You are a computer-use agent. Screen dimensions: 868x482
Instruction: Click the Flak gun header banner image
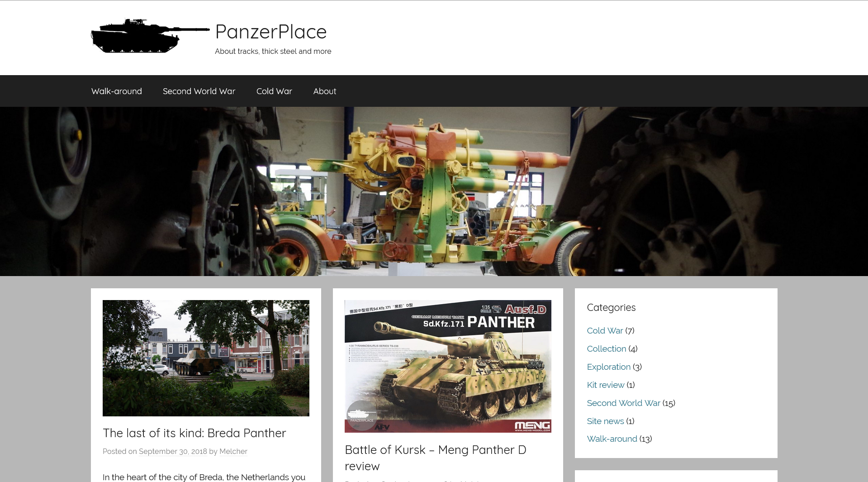434,191
